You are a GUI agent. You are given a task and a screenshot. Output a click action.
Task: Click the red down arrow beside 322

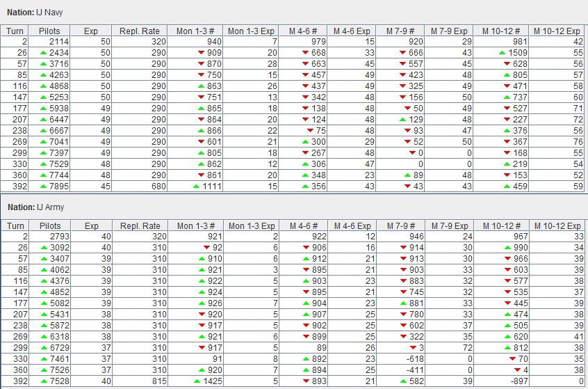[404, 337]
